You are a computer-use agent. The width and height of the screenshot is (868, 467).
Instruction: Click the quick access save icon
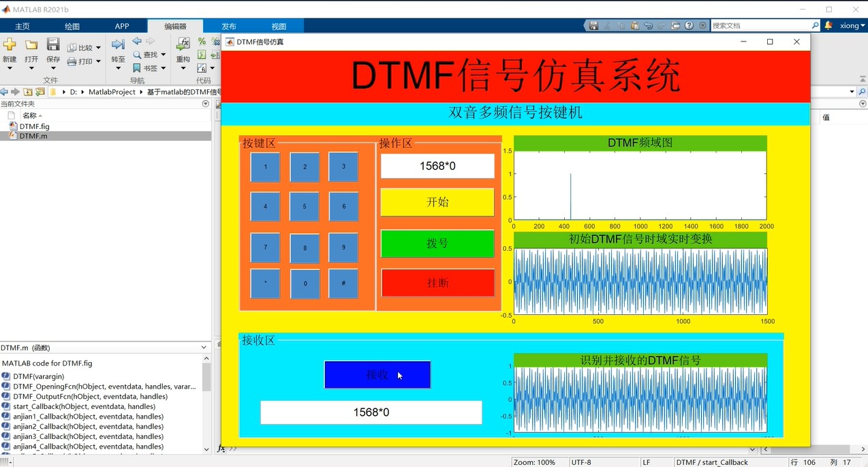(593, 25)
